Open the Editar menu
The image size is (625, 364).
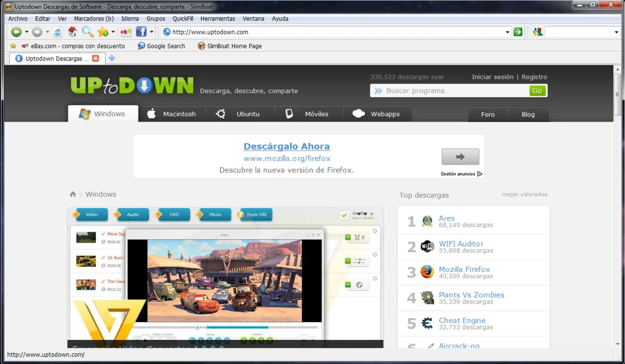tap(43, 19)
